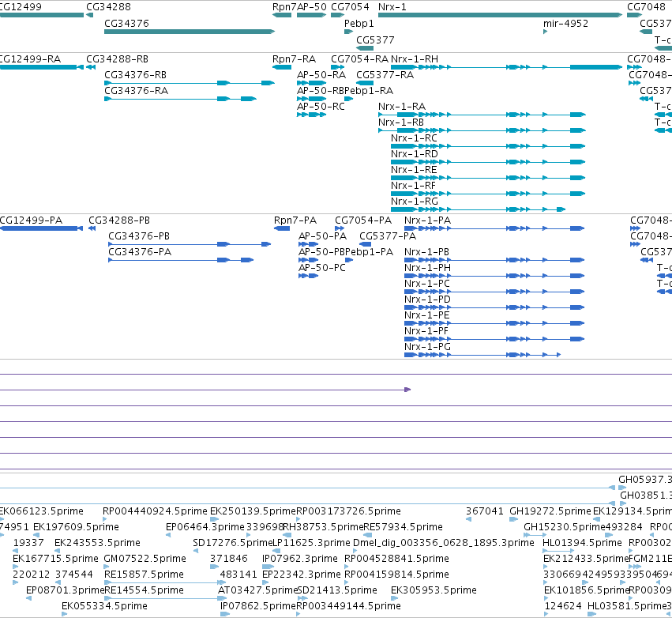Open the Nrx-1-PA protein label
The height and width of the screenshot is (618, 672).
pos(427,220)
